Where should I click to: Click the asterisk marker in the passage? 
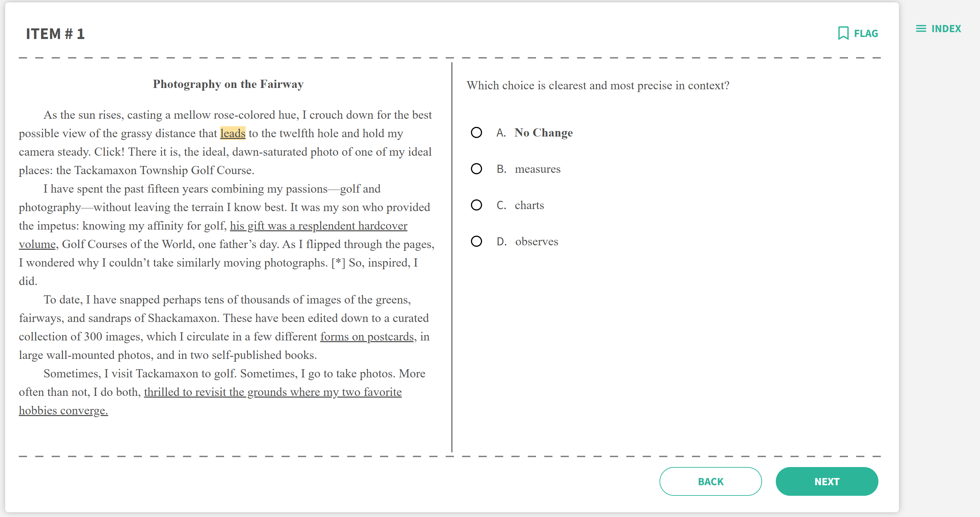tap(338, 262)
